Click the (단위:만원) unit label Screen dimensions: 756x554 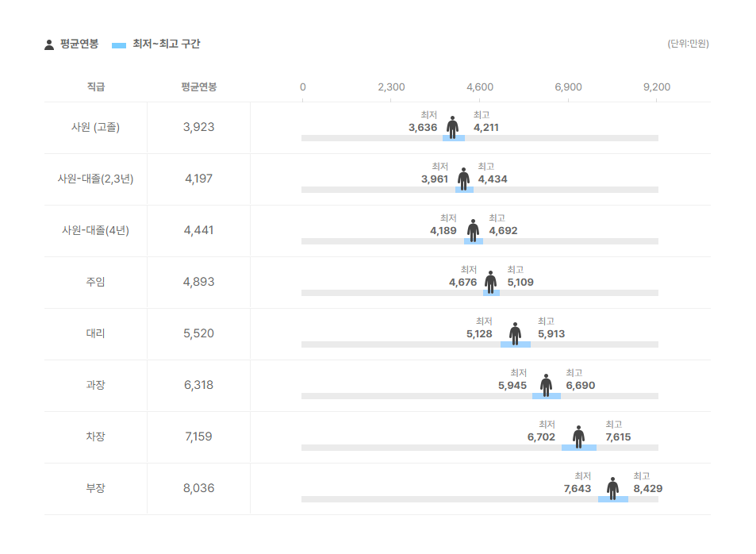[688, 44]
